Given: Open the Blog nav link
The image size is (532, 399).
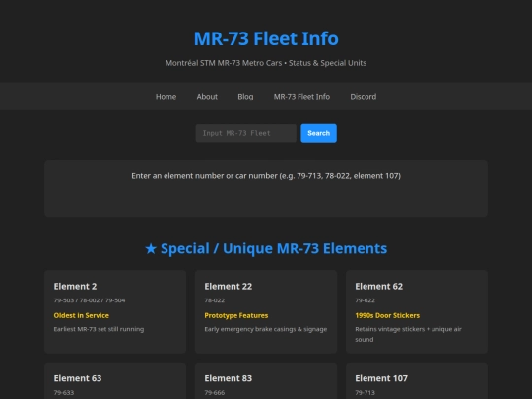Looking at the screenshot, I should (x=245, y=97).
